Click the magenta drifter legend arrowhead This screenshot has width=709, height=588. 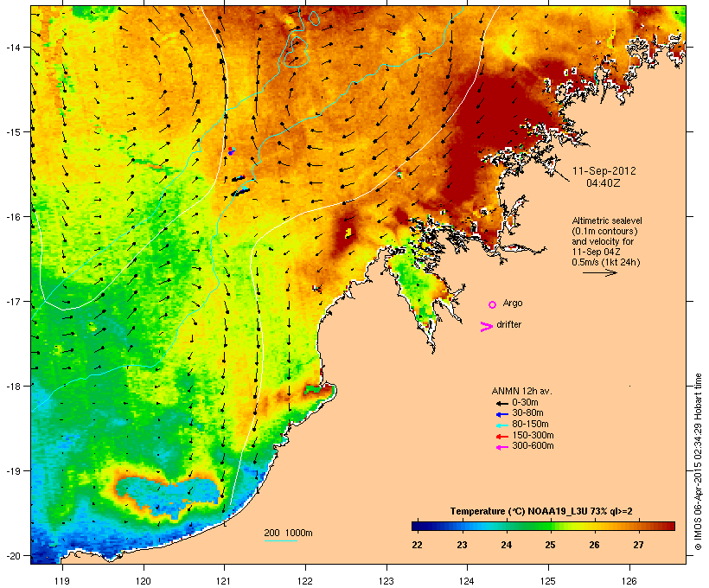click(x=486, y=327)
